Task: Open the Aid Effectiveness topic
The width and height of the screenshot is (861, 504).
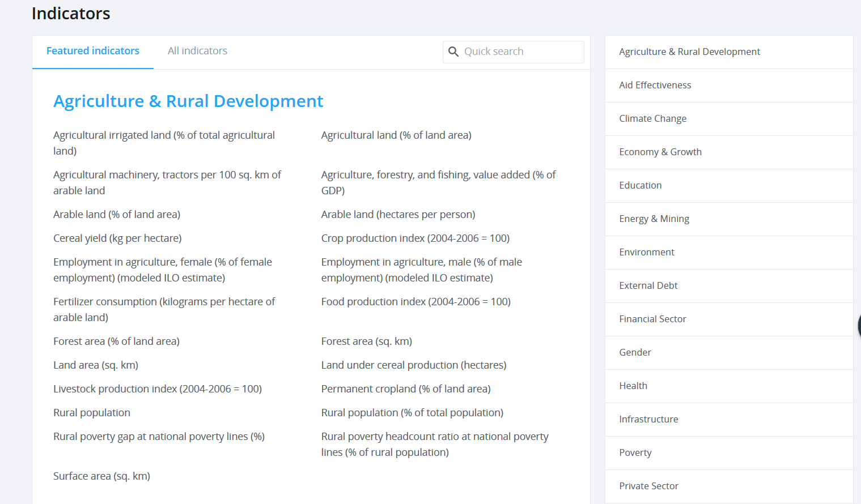Action: 655,85
